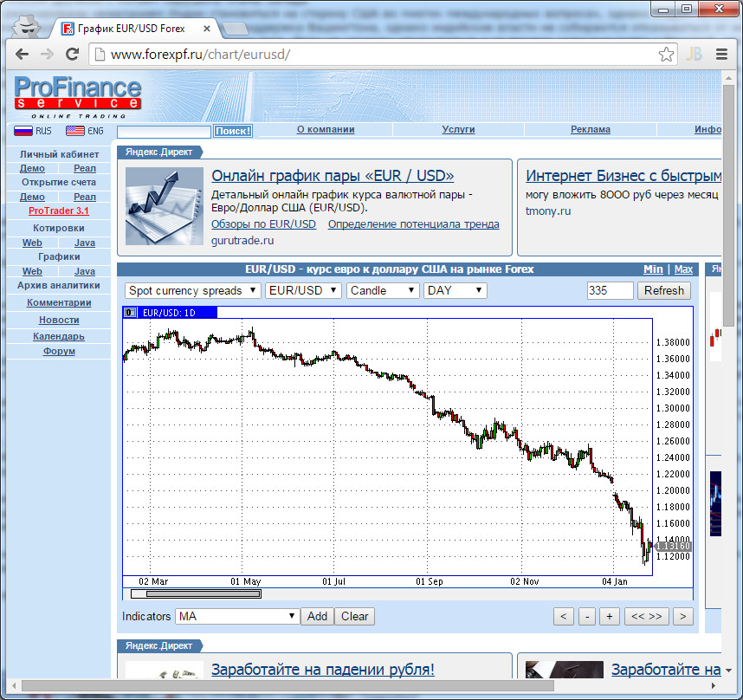This screenshot has height=700, width=743.
Task: Click the bar count field showing 335
Action: pyautogui.click(x=610, y=291)
